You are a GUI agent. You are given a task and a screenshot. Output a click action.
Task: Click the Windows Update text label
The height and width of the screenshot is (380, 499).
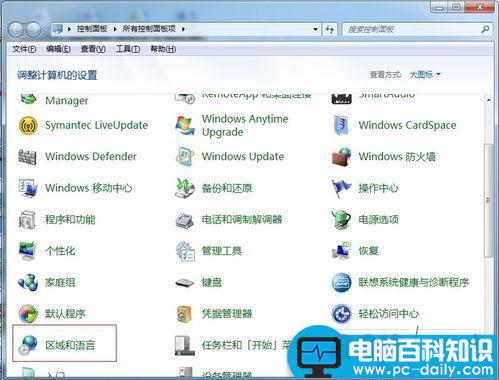click(243, 156)
